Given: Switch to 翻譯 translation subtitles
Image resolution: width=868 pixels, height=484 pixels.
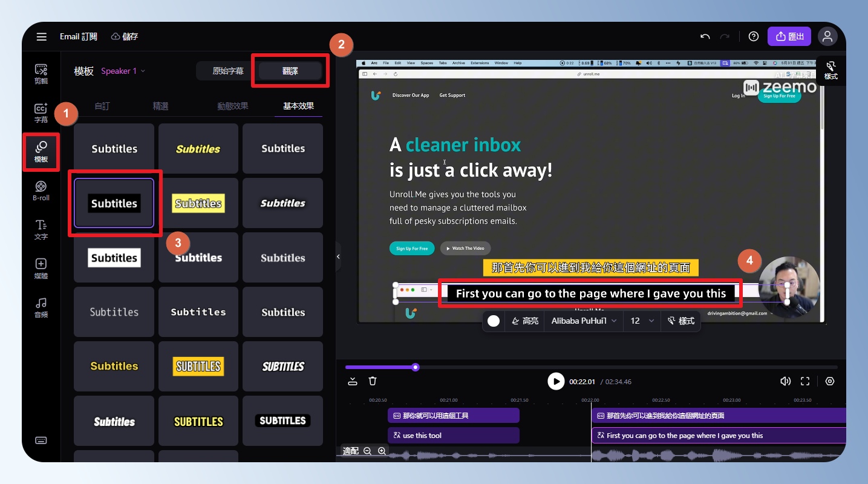Looking at the screenshot, I should pyautogui.click(x=290, y=71).
